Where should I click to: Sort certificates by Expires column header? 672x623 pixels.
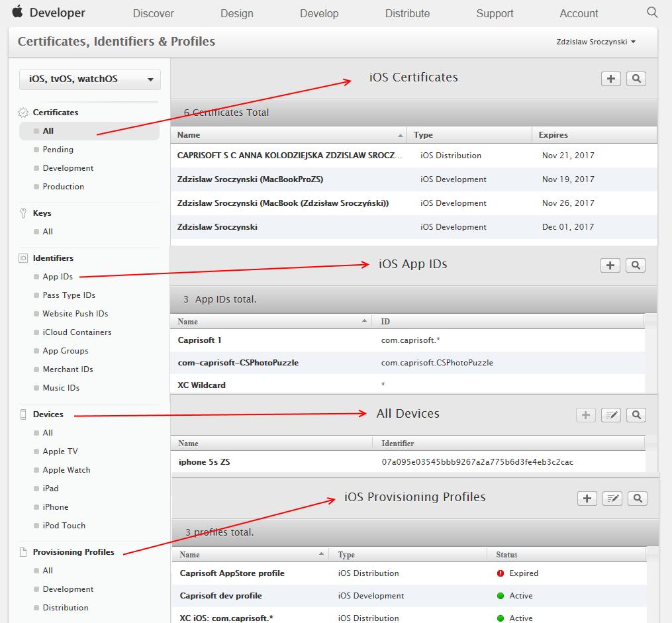[595, 135]
